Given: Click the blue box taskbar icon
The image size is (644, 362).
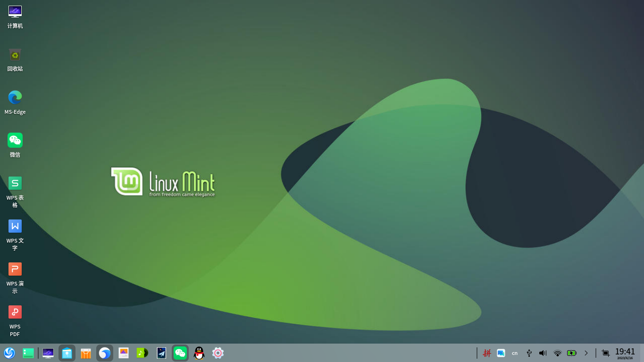Looking at the screenshot, I should pyautogui.click(x=67, y=353).
